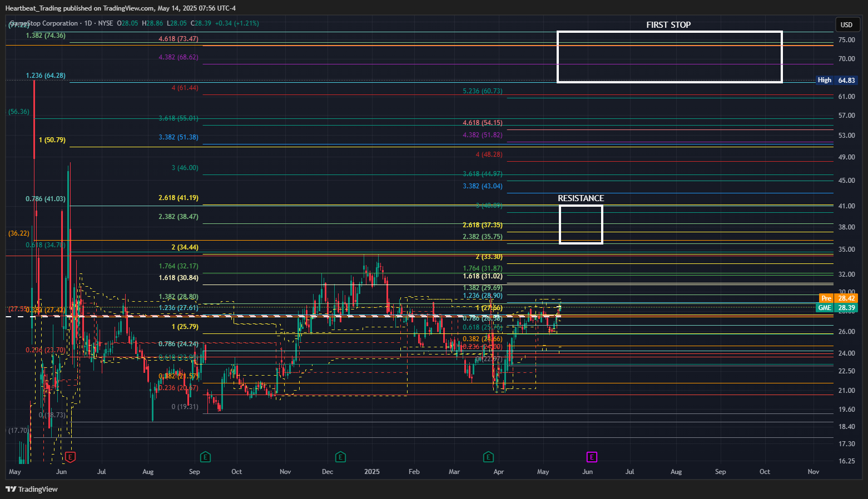The height and width of the screenshot is (499, 868).
Task: Click the purple upcoming earnings marker near June 2025
Action: [592, 457]
